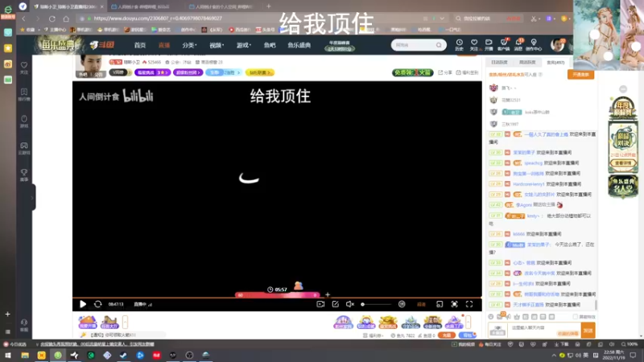Expand the 分类 navigation dropdown
This screenshot has width=644, height=362.
coord(189,45)
